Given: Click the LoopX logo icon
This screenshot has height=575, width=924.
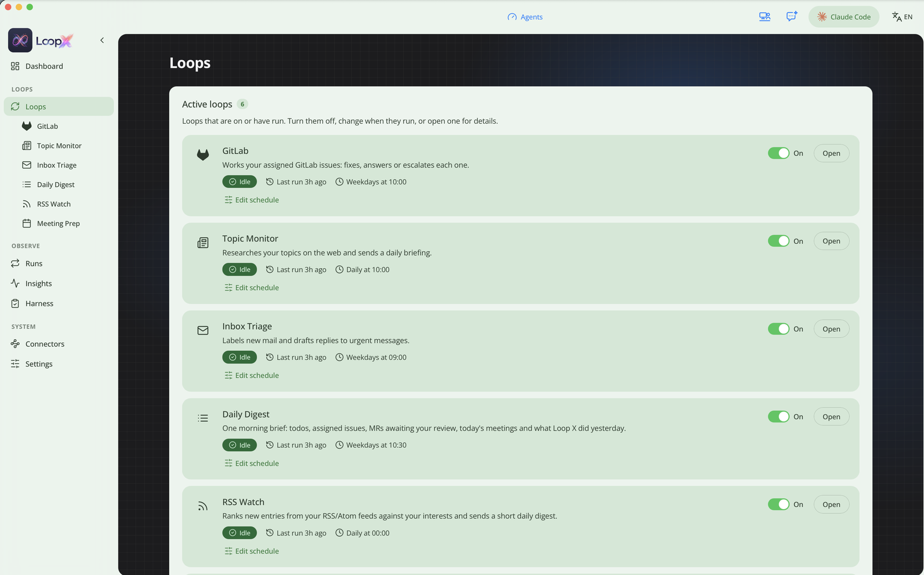Looking at the screenshot, I should click(20, 40).
